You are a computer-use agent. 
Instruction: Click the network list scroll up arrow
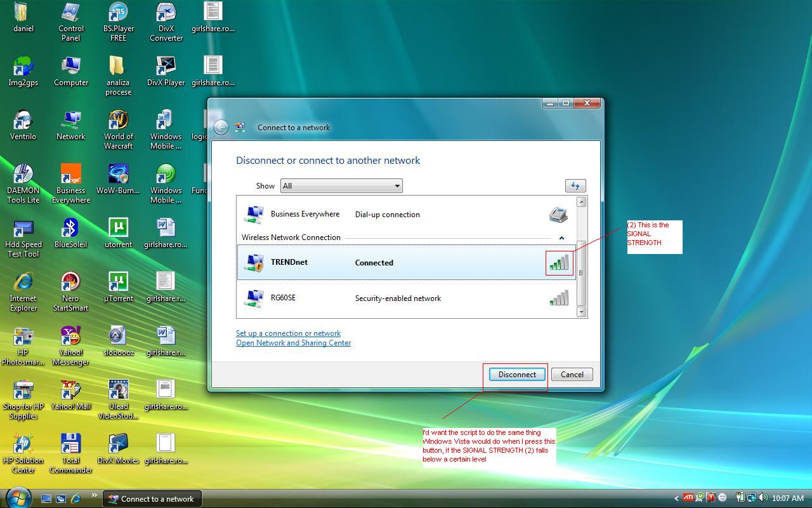580,202
